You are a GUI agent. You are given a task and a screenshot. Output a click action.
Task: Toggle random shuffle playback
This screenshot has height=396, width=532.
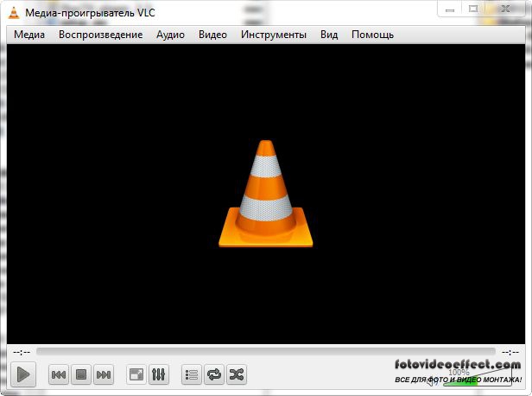(x=236, y=374)
